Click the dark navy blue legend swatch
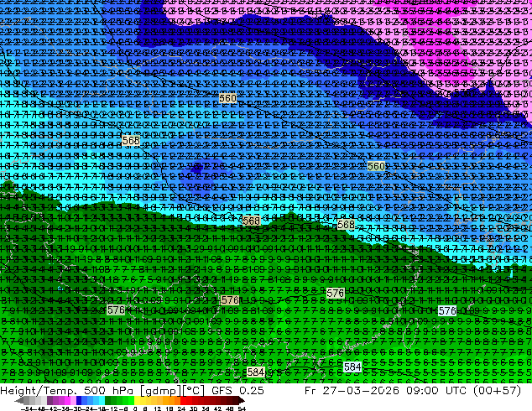Image resolution: width=532 pixels, height=411 pixels. click(79, 401)
